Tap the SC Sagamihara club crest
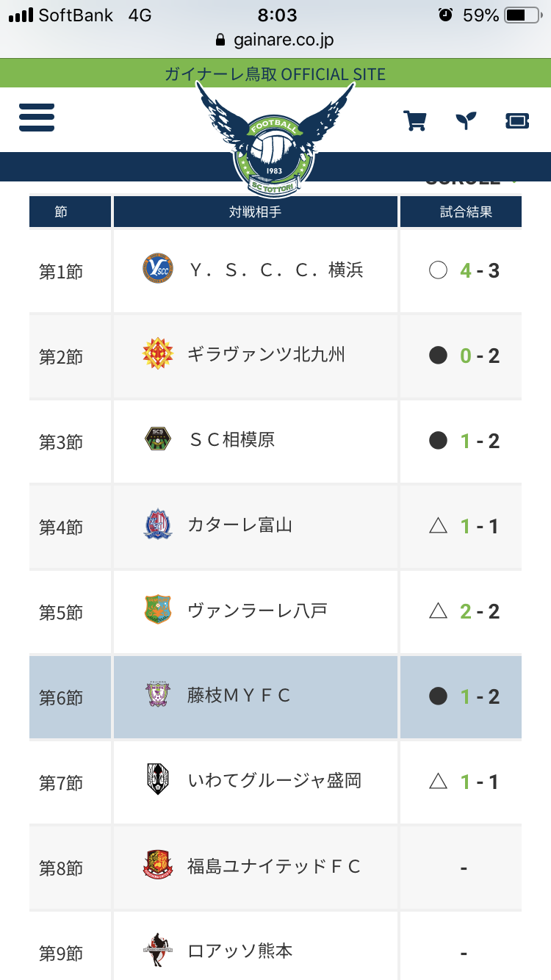Image resolution: width=551 pixels, height=980 pixels. [157, 440]
